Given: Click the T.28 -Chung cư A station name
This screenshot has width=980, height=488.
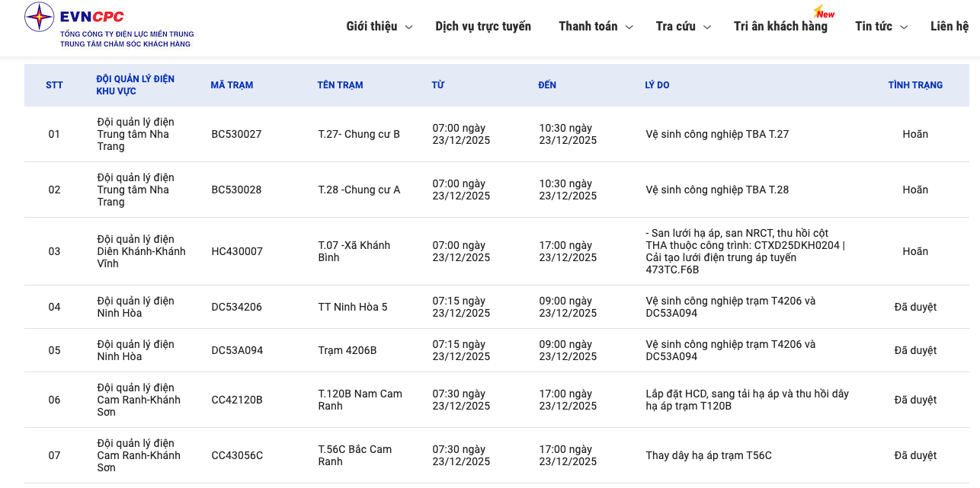Looking at the screenshot, I should coord(359,190).
